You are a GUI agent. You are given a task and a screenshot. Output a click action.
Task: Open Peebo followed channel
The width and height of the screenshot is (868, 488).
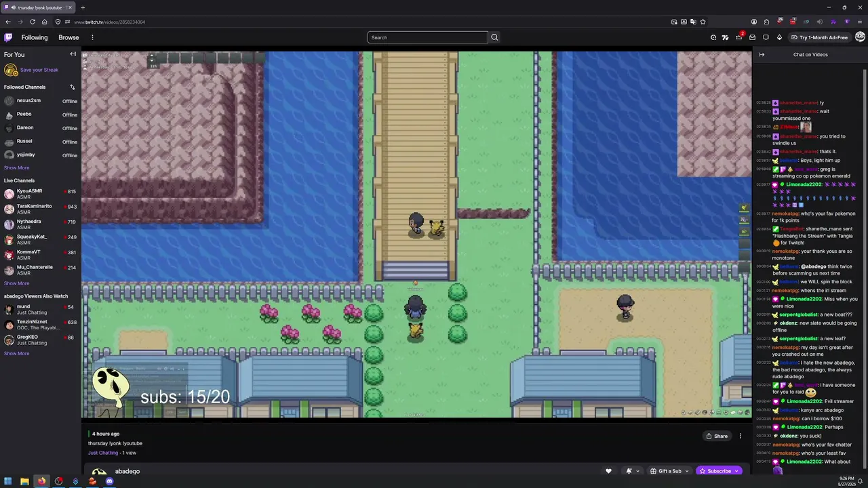pos(41,115)
